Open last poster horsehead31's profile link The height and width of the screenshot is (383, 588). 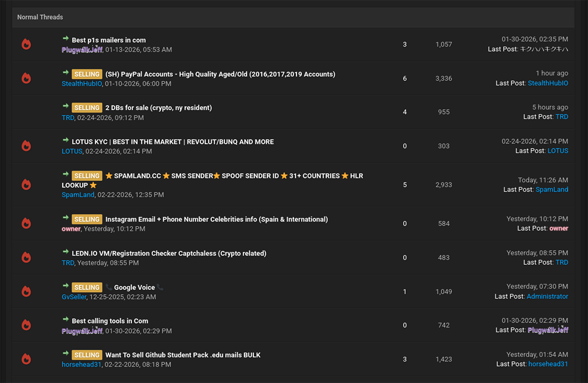(548, 364)
